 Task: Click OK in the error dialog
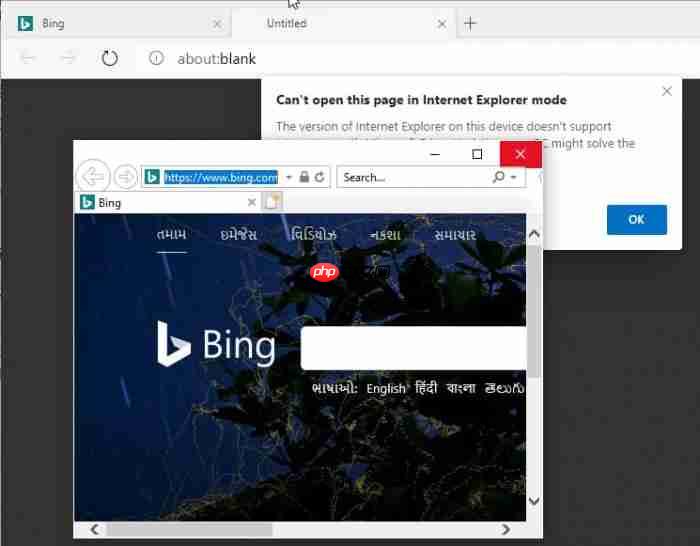point(637,219)
